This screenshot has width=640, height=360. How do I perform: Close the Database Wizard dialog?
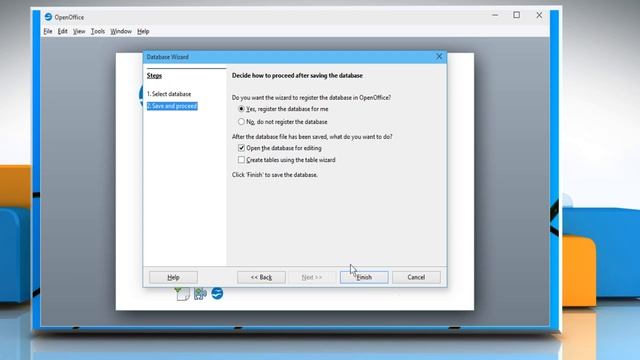pos(439,57)
